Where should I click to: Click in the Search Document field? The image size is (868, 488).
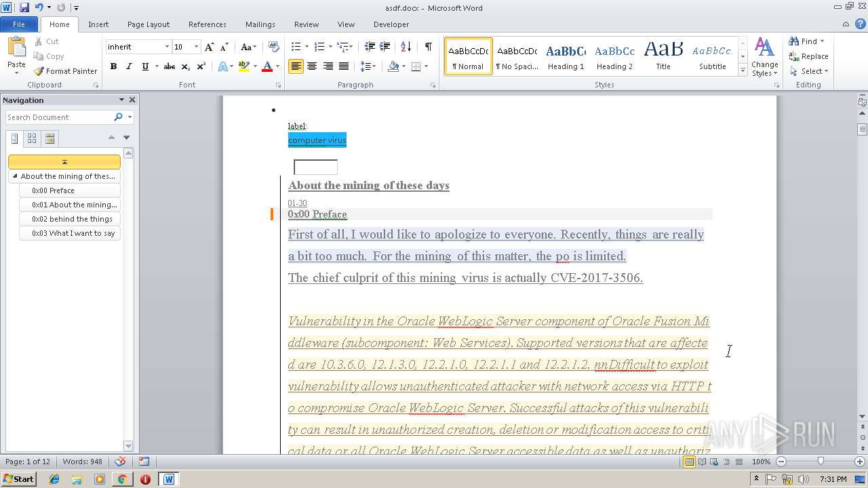59,117
